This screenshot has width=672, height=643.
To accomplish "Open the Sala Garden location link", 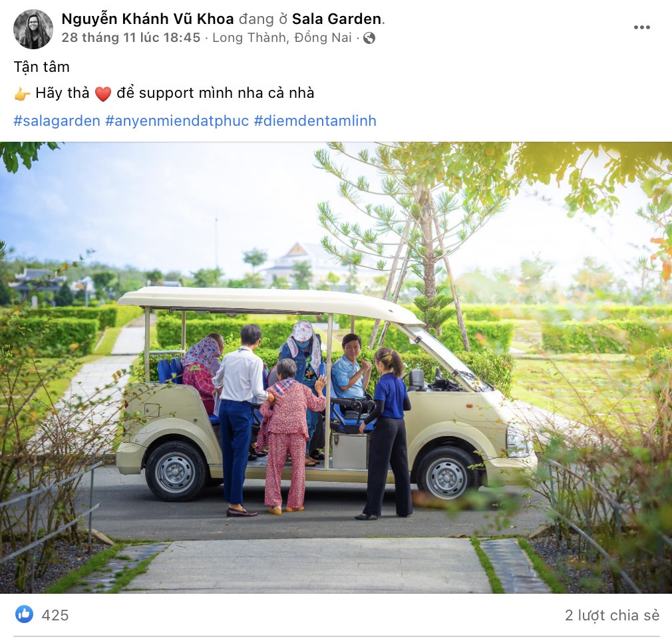I will (x=337, y=19).
